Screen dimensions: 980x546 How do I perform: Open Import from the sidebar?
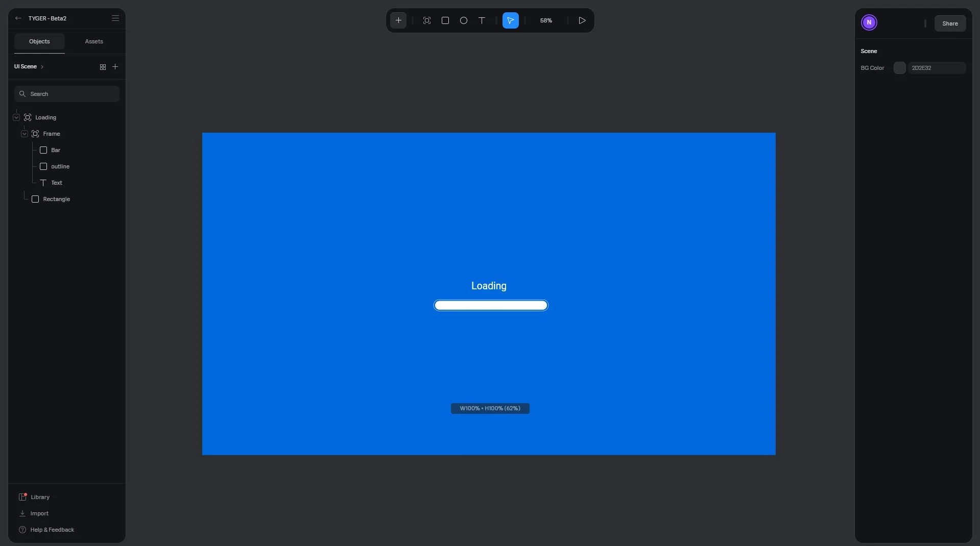tap(39, 513)
